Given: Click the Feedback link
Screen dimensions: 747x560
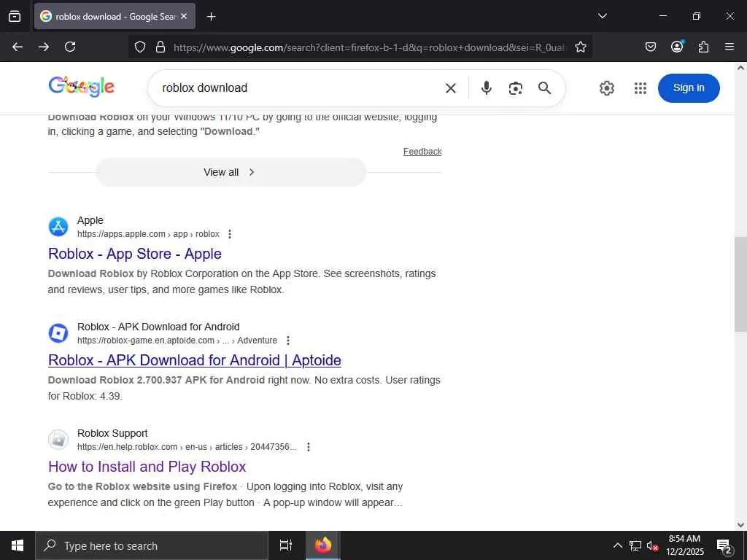Looking at the screenshot, I should click(422, 152).
